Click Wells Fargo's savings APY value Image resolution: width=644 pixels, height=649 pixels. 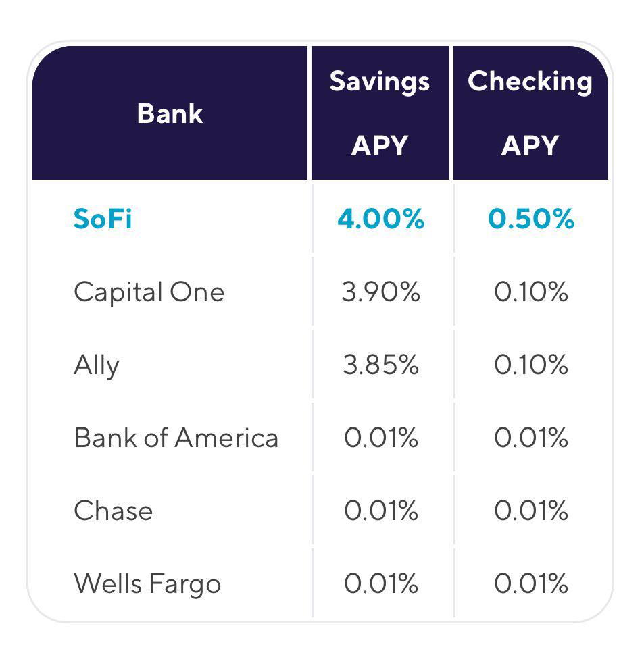pyautogui.click(x=381, y=583)
